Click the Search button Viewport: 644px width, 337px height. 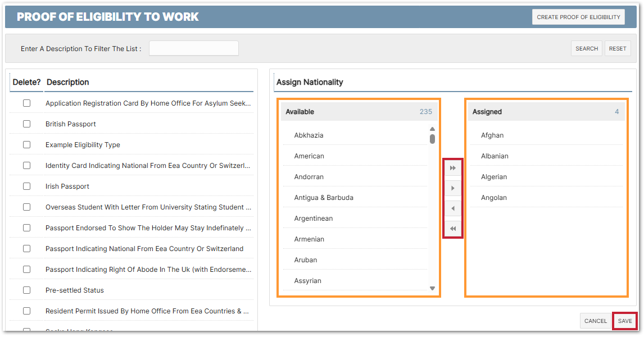point(586,49)
